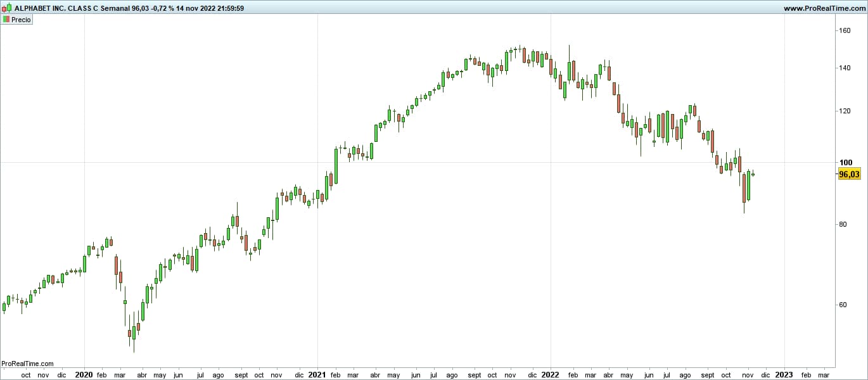Click the highlighted 96,03 price tag

click(x=849, y=174)
